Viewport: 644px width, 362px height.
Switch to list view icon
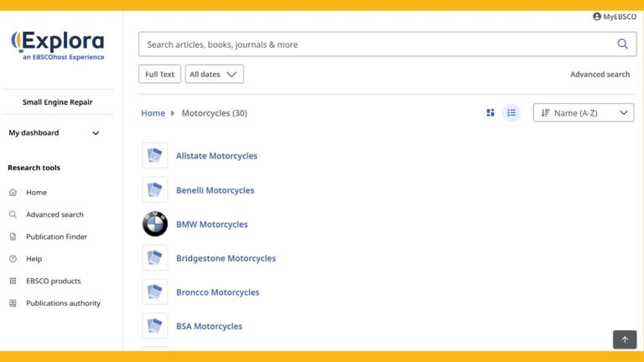pos(511,112)
